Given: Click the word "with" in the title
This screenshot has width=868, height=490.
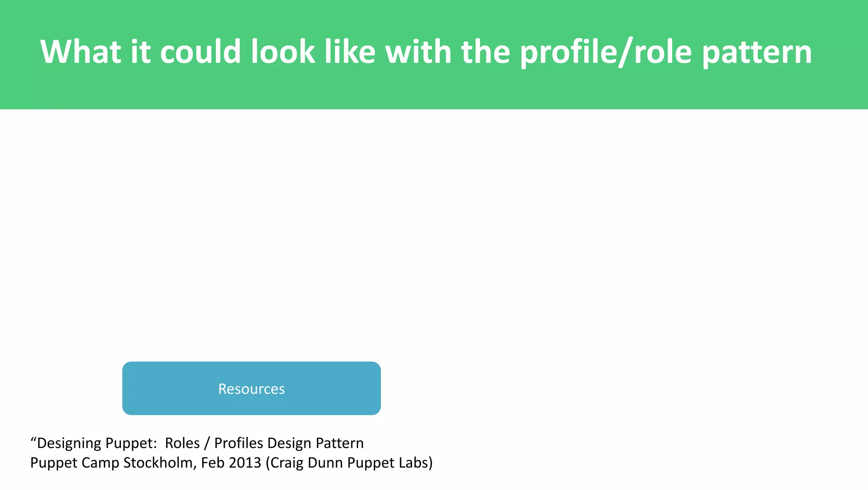Looking at the screenshot, I should 418,52.
